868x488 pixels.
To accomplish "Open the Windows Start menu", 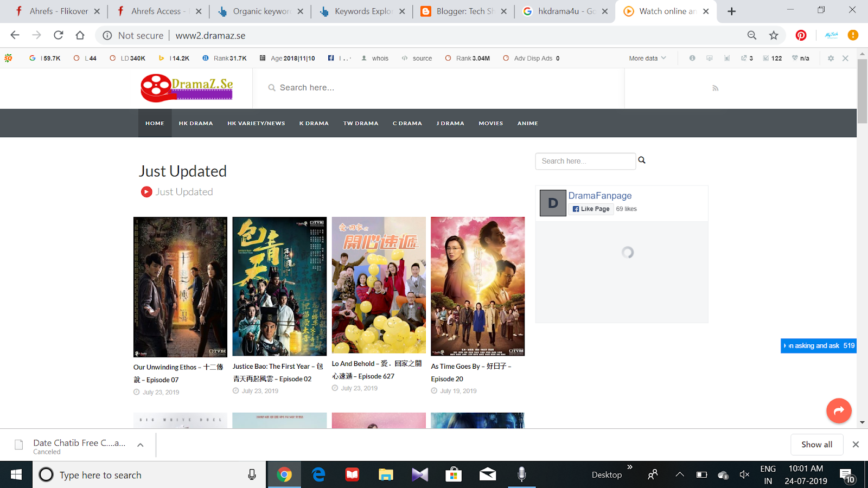I will (16, 475).
